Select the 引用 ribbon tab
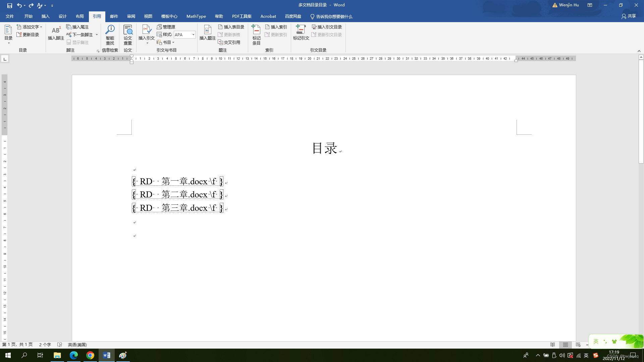Image resolution: width=644 pixels, height=362 pixels. [x=96, y=16]
